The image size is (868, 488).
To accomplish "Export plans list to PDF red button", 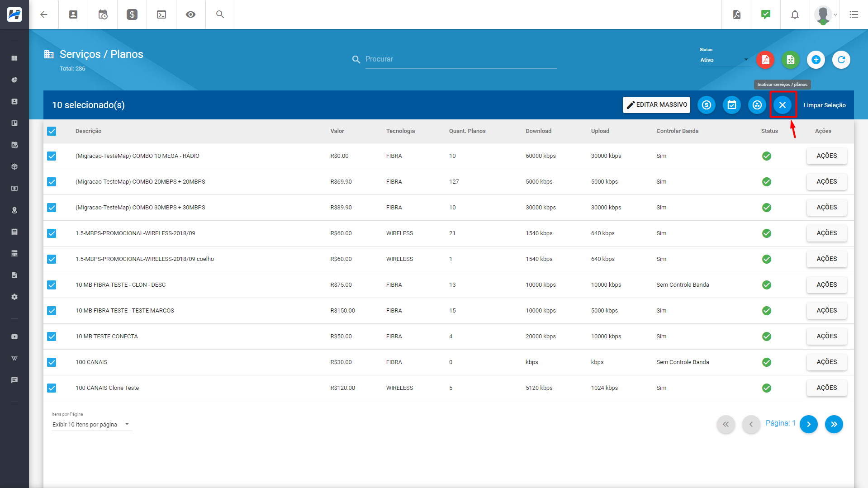I will pos(765,60).
